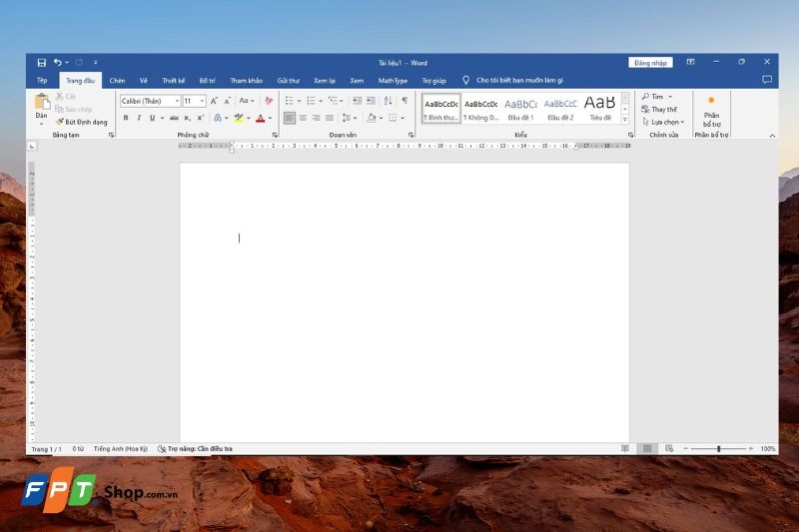The height and width of the screenshot is (532, 799).
Task: Click the Thay thế (Replace) button
Action: 661,109
